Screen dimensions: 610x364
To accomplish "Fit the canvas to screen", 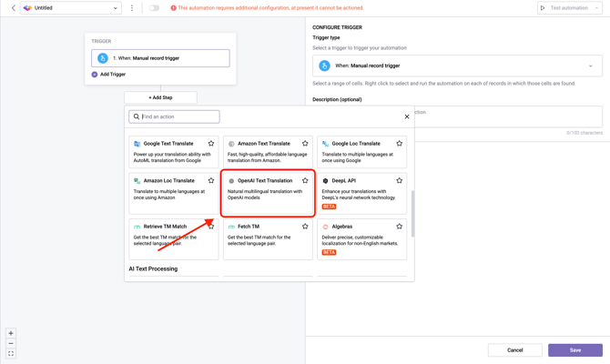I will (11, 353).
